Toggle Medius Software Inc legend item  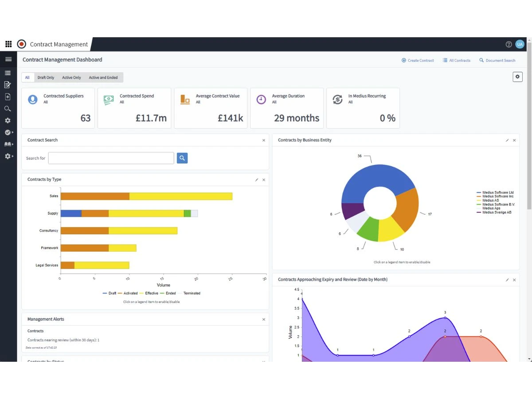tap(495, 196)
